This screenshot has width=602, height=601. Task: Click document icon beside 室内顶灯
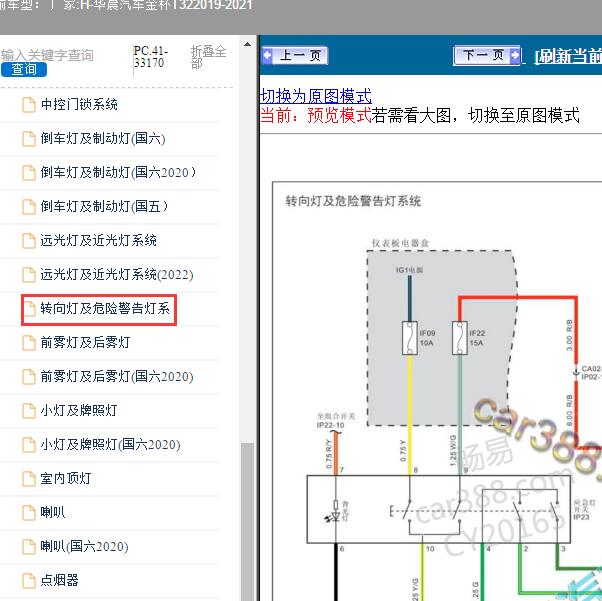coord(29,478)
